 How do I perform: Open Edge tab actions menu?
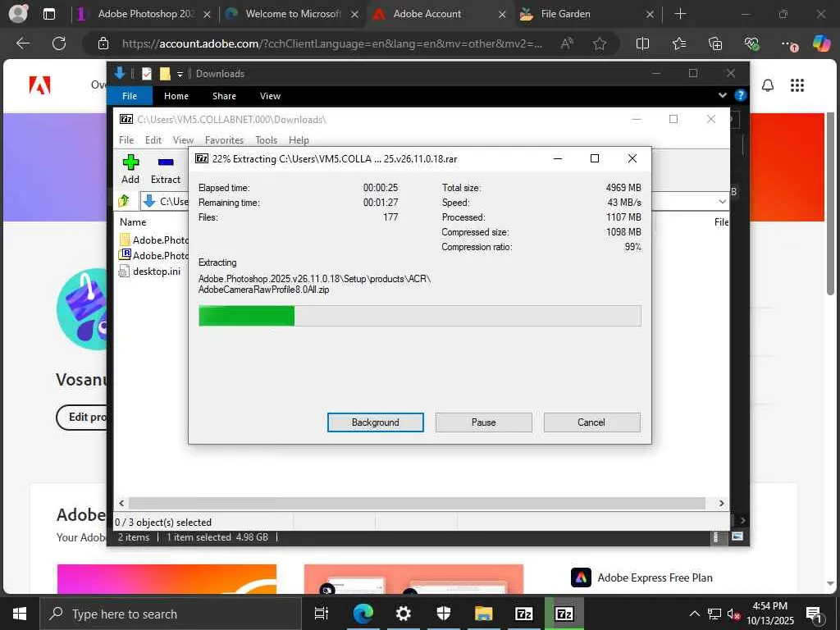click(x=49, y=15)
